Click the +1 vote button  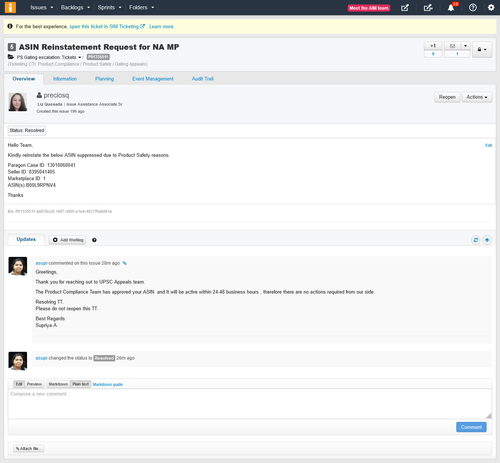tap(433, 46)
